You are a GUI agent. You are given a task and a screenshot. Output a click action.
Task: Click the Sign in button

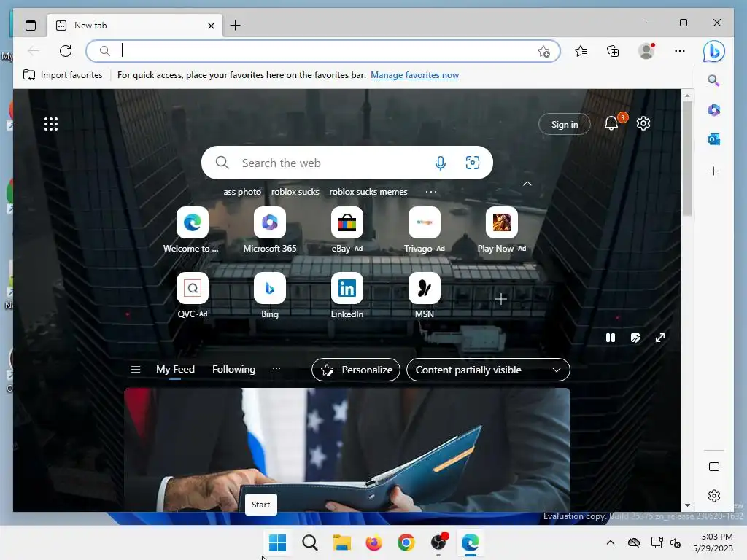565,124
